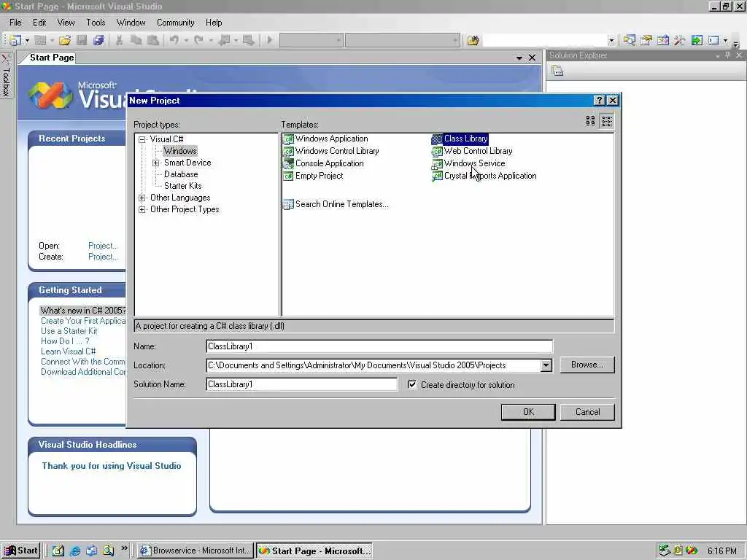The image size is (747, 560).
Task: Click the Cut scissors icon in toolbar
Action: pyautogui.click(x=119, y=41)
